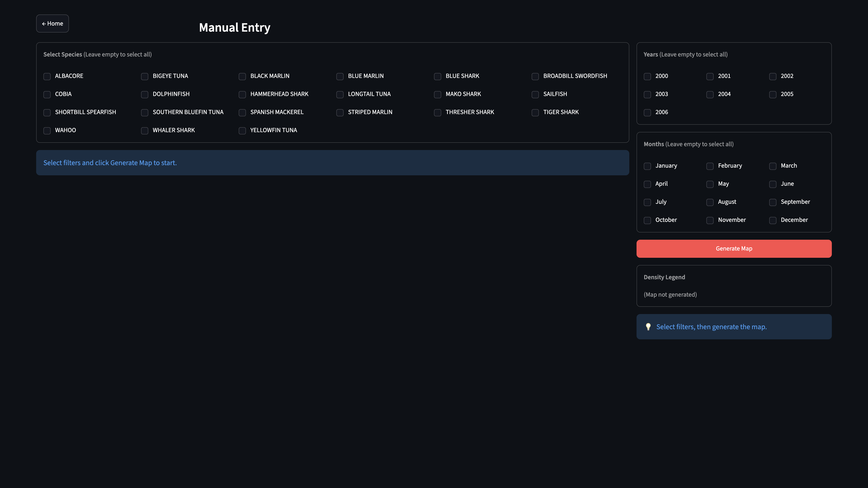Click the lightbulb tip icon
Image resolution: width=868 pixels, height=488 pixels.
pyautogui.click(x=648, y=327)
